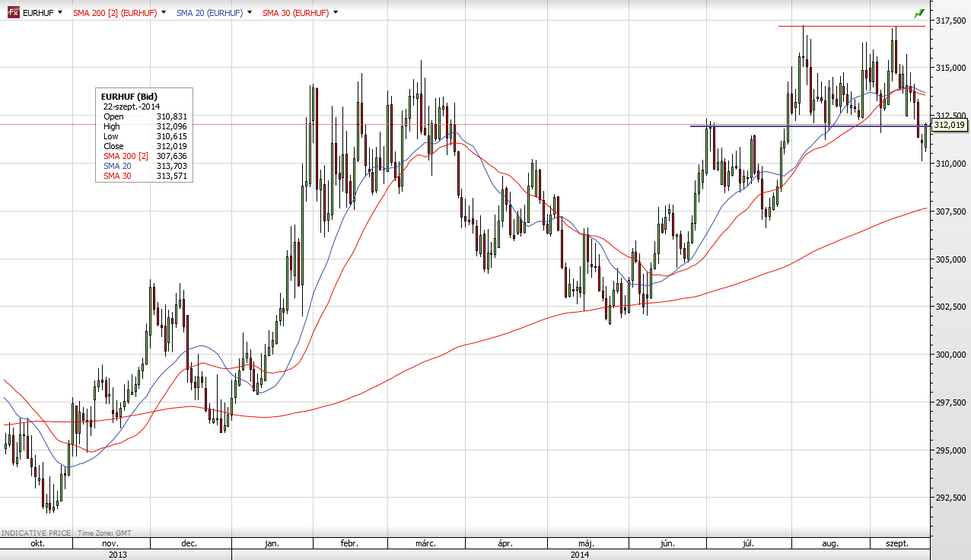Click the 2013 year label
971x560 pixels.
coord(117,555)
